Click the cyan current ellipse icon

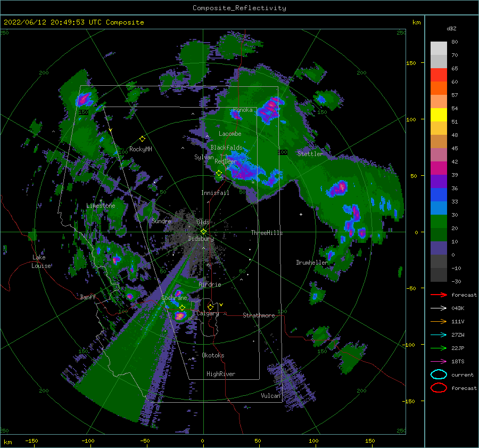click(439, 374)
